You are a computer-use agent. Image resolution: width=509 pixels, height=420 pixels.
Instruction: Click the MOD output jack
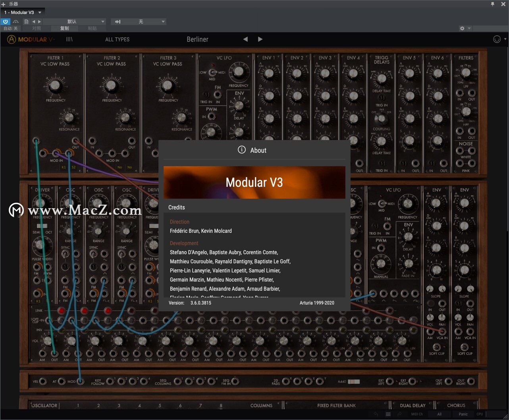tap(80, 382)
